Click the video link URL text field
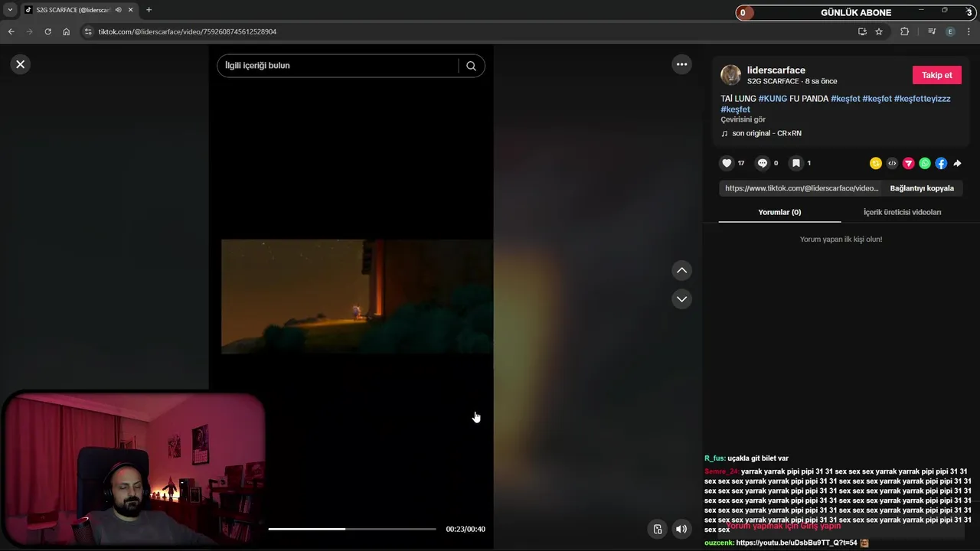 [x=801, y=188]
